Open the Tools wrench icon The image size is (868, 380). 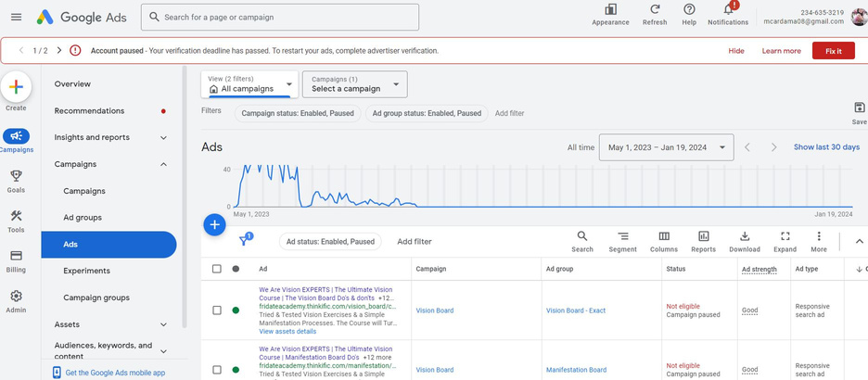16,216
